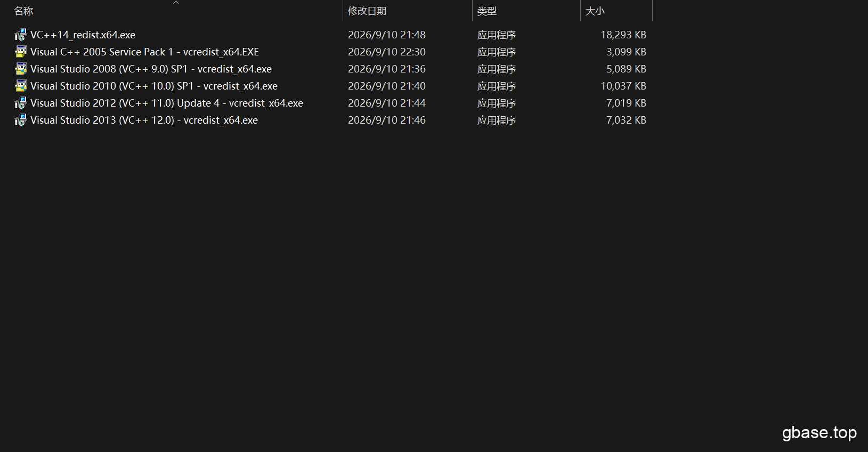Screen dimensions: 868x452
Task: Click the Visual C++ 2005 Service Pack 1 file icon
Action: click(20, 52)
